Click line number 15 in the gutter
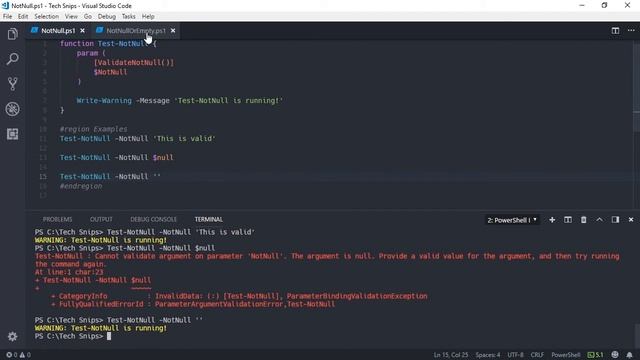This screenshot has height=360, width=640. (x=43, y=176)
